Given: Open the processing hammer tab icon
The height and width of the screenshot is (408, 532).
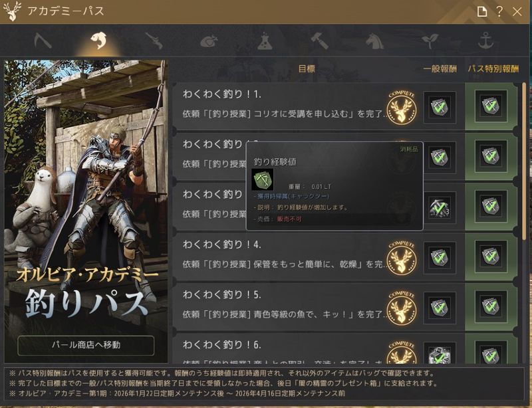Looking at the screenshot, I should [x=320, y=41].
